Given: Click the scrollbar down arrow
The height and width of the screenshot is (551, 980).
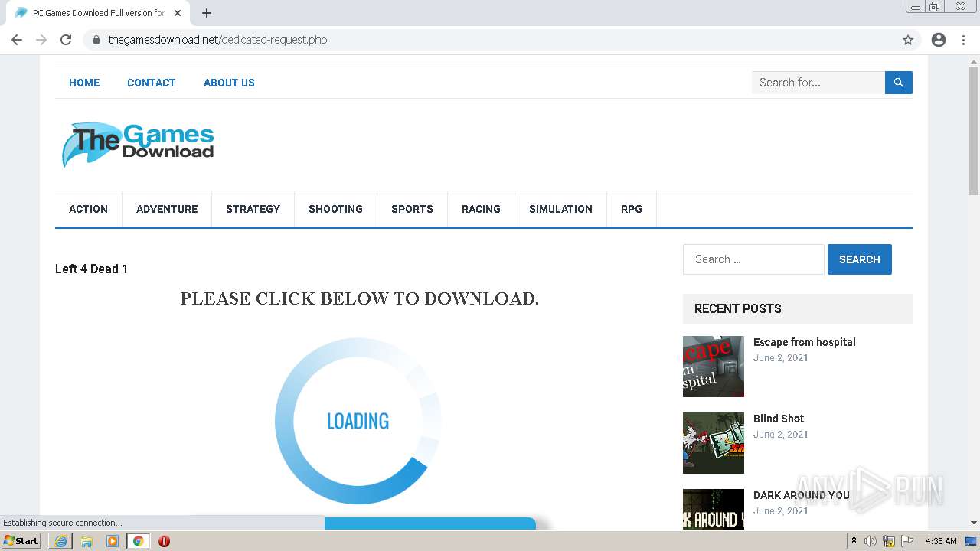Looking at the screenshot, I should pos(974,523).
